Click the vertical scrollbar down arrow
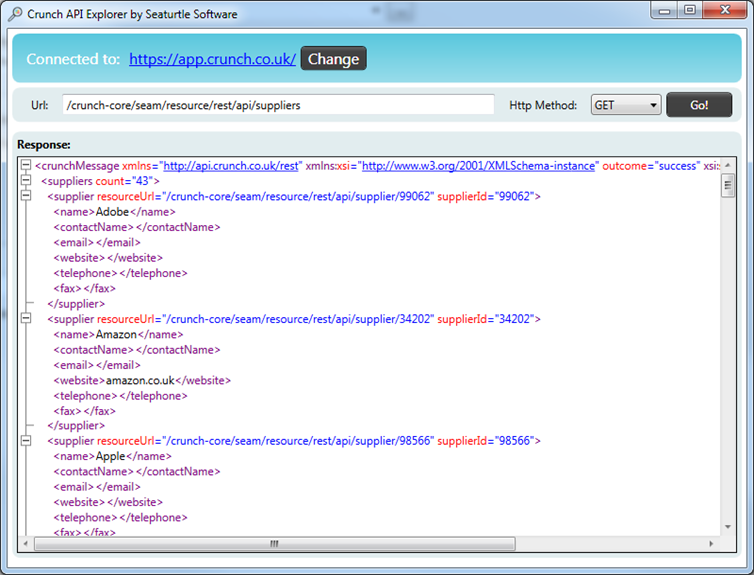This screenshot has width=754, height=575. (x=728, y=528)
